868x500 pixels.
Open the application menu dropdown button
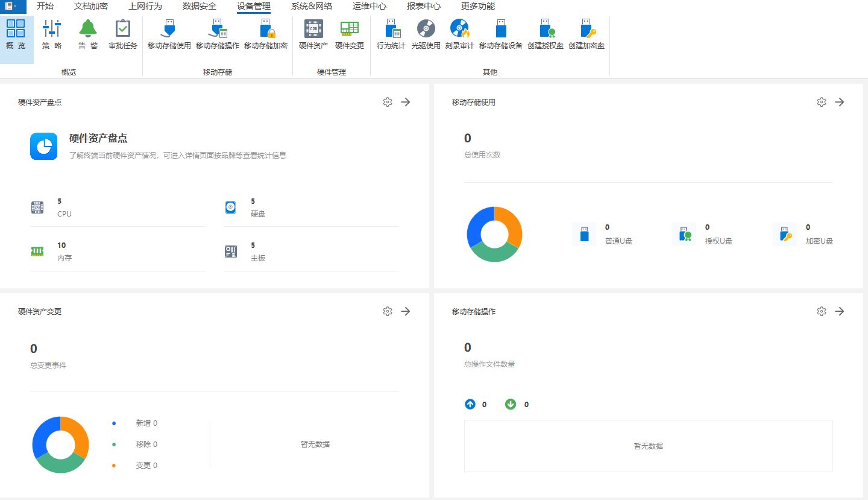tap(13, 6)
